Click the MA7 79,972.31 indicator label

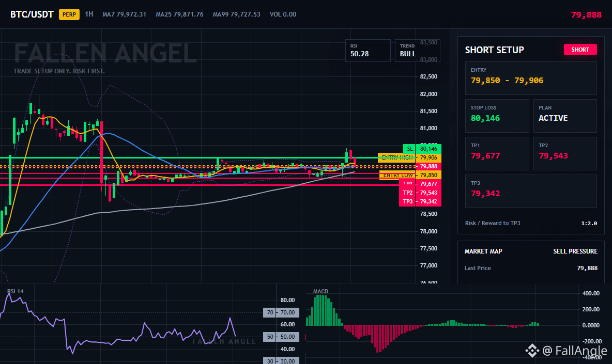124,14
